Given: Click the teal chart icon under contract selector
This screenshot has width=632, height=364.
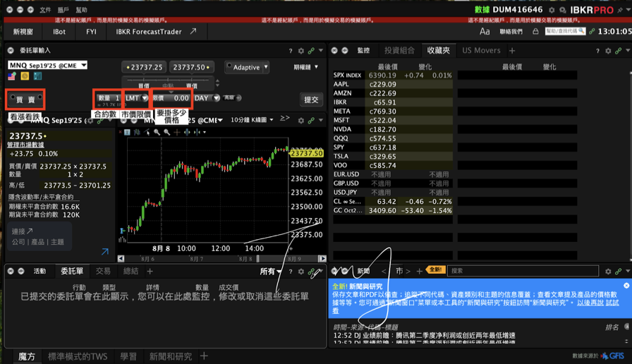Looking at the screenshot, I should [x=37, y=75].
